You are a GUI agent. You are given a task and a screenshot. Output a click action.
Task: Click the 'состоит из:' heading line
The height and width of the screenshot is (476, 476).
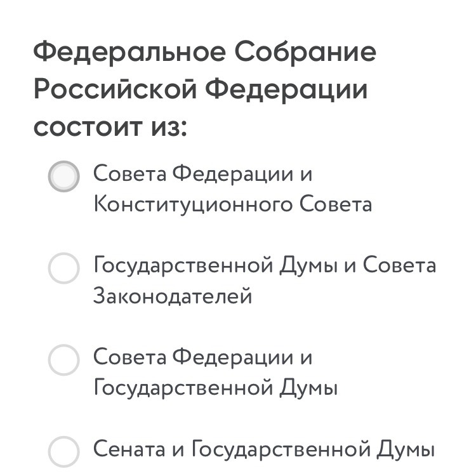click(x=110, y=127)
